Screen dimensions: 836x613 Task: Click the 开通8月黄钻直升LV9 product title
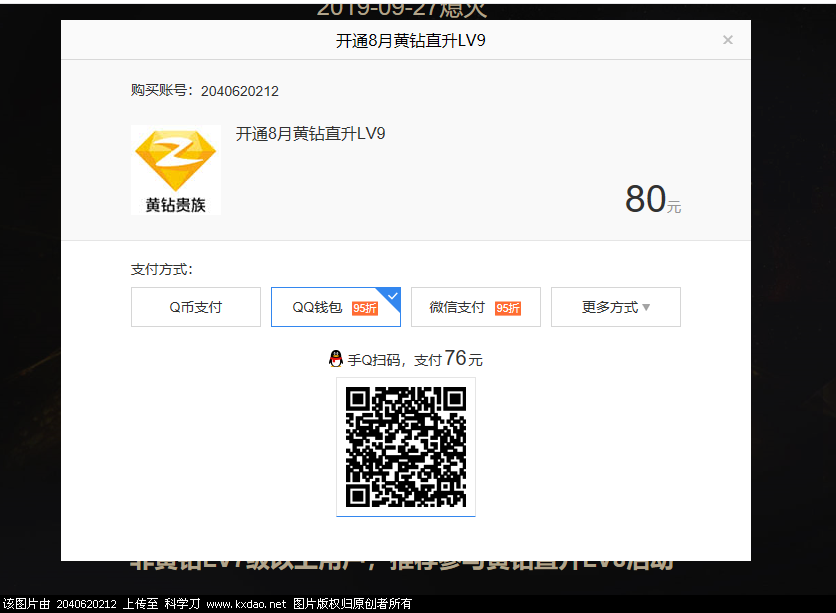point(310,134)
